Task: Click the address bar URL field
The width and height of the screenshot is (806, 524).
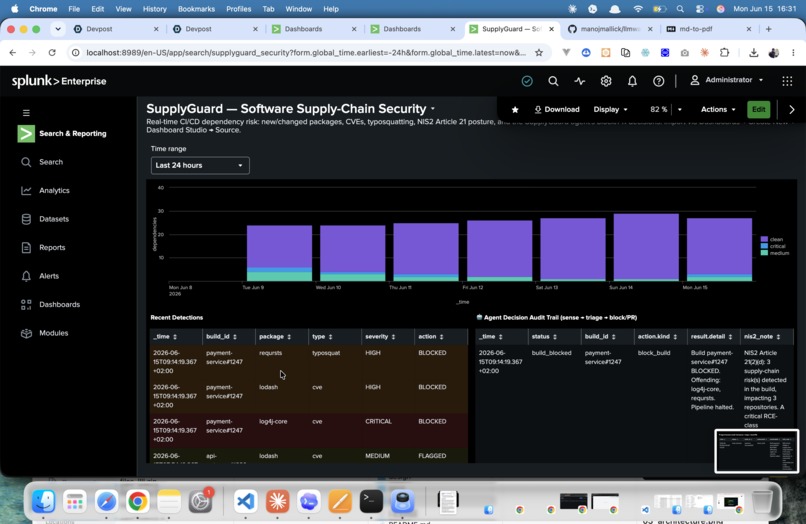Action: (305, 52)
